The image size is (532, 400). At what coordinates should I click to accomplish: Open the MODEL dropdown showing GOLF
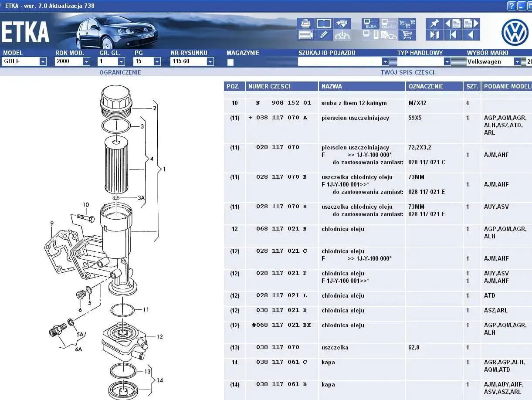(x=43, y=61)
